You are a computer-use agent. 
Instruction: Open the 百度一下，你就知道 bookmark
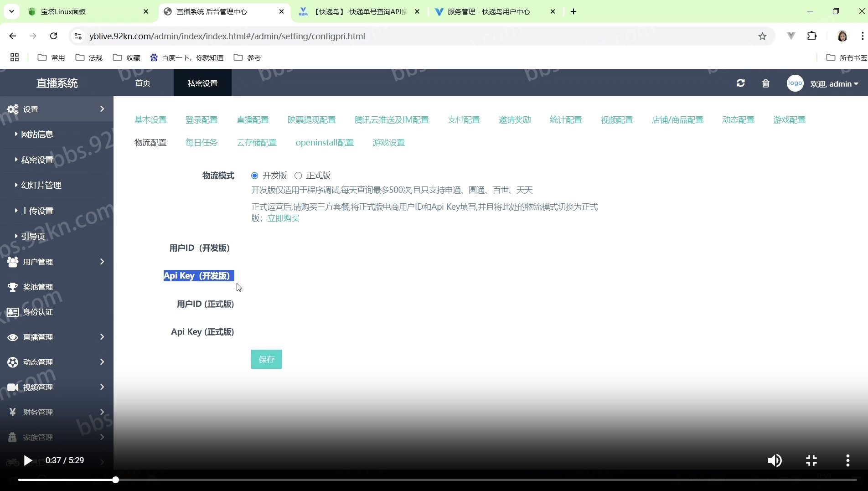(187, 57)
